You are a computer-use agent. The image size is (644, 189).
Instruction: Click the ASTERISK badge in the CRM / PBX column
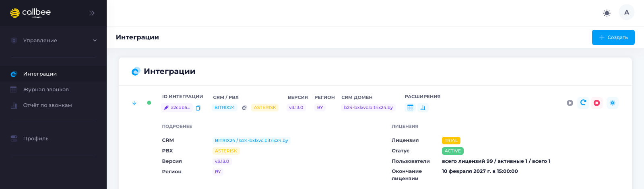[265, 107]
